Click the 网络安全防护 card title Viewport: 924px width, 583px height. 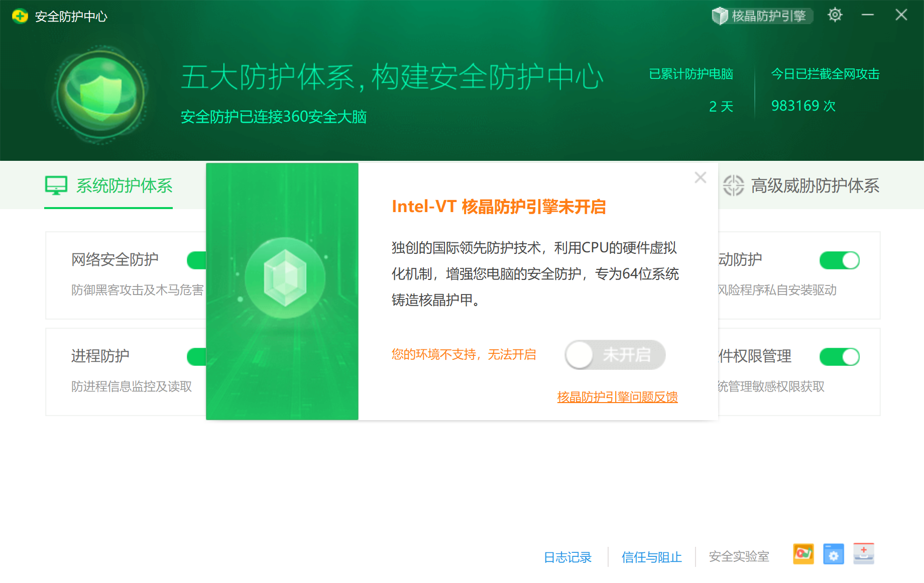(115, 259)
